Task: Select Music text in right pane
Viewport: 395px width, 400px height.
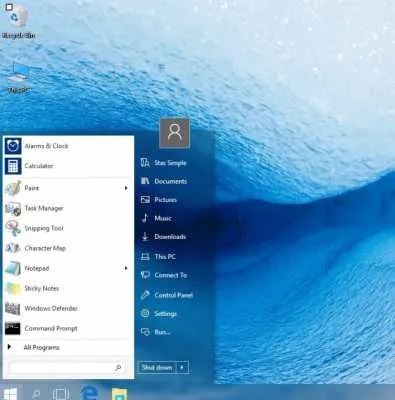Action: pyautogui.click(x=163, y=218)
